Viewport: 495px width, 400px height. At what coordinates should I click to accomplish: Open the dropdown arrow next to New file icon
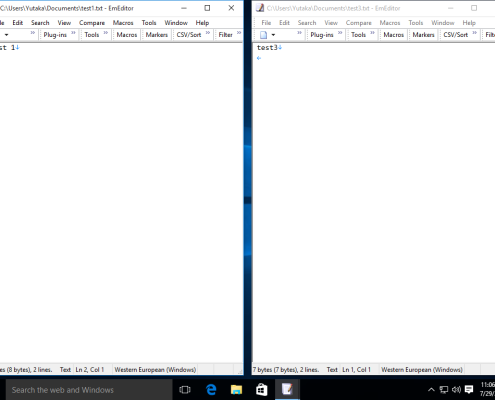tap(273, 35)
